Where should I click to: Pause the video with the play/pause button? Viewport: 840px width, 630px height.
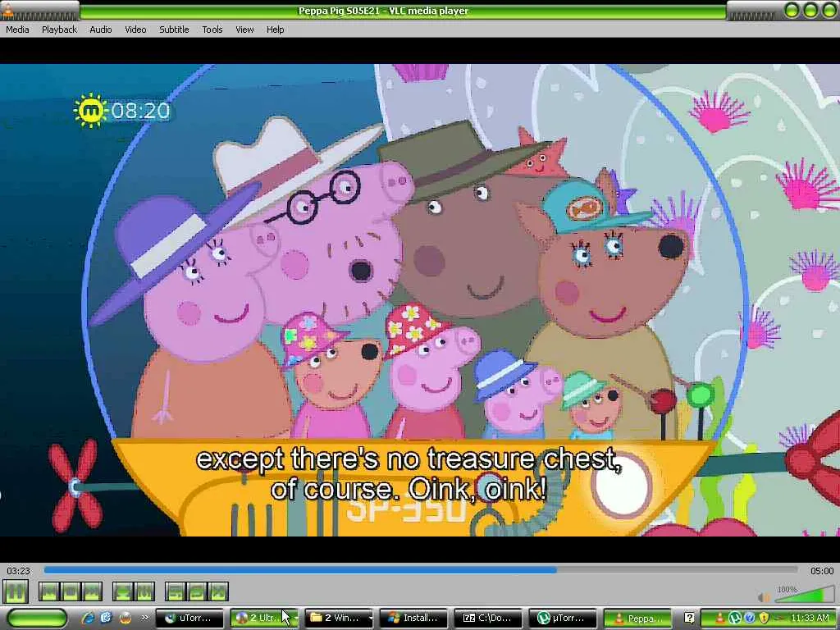[x=16, y=592]
